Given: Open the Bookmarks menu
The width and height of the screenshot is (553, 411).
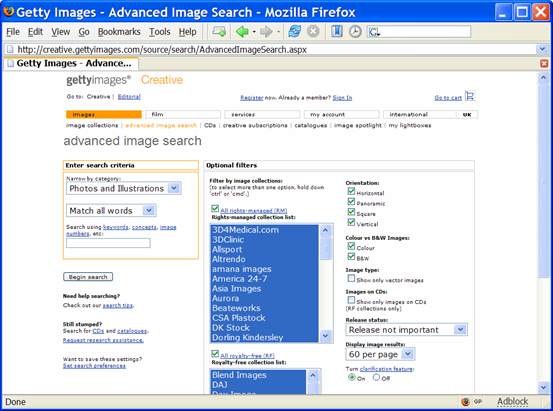Looking at the screenshot, I should click(x=119, y=32).
